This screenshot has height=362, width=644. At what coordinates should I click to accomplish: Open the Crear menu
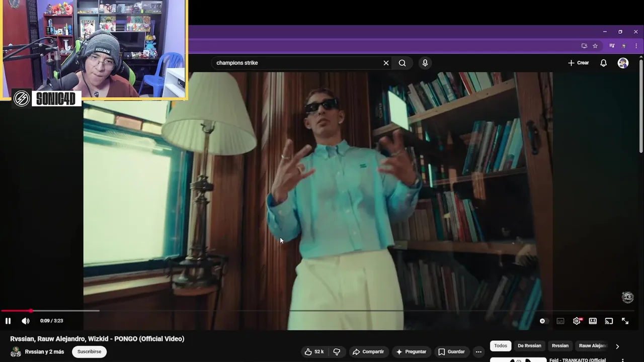pyautogui.click(x=579, y=63)
